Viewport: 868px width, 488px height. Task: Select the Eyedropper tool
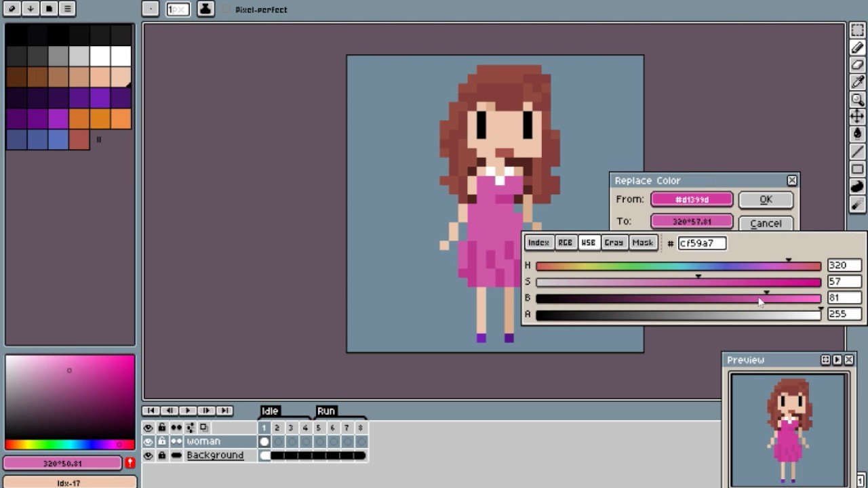tap(857, 83)
